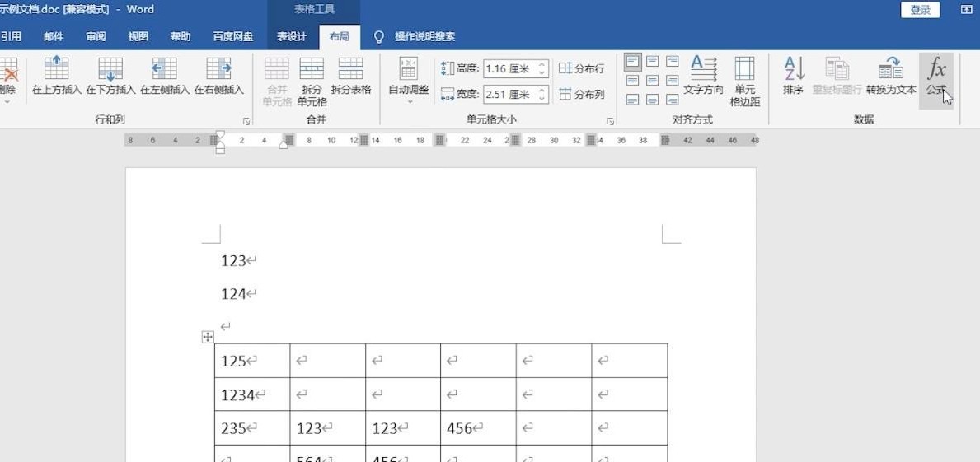Click 分布行 (Distribute Rows) button
Viewport: 980px width, 462px height.
[x=582, y=69]
